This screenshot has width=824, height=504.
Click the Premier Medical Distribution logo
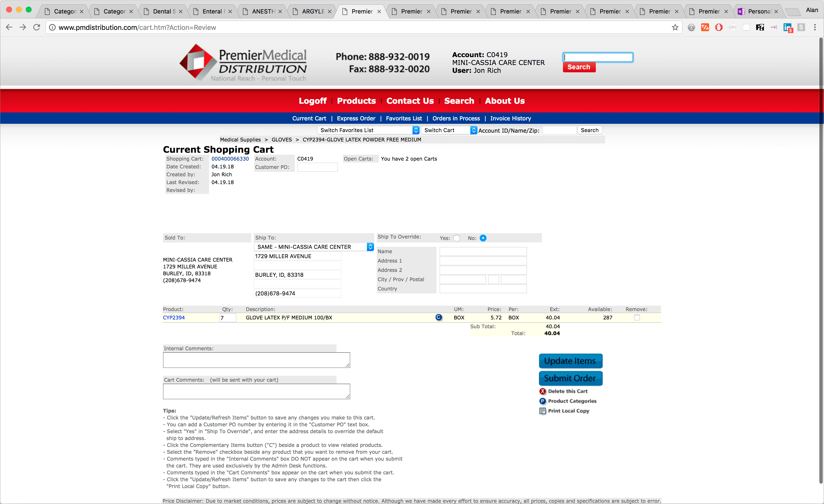[x=243, y=63]
